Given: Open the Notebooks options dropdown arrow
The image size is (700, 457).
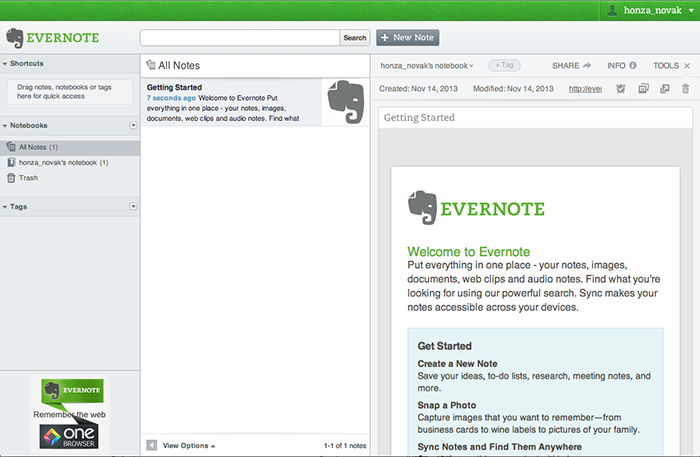Looking at the screenshot, I should pos(133,125).
